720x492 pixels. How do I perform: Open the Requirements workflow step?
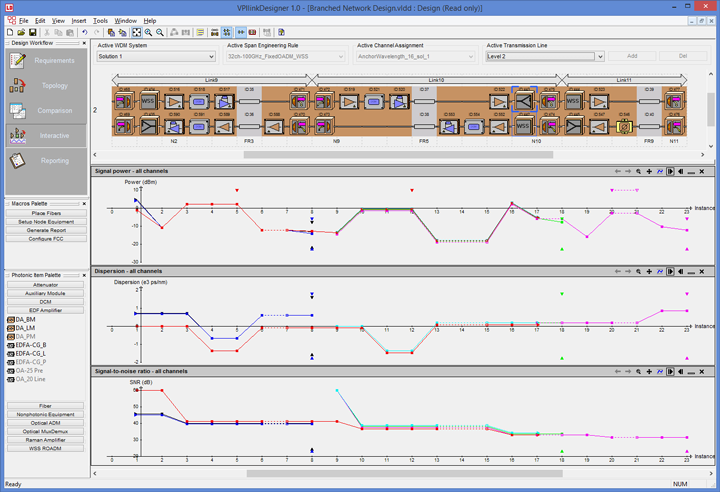coord(46,61)
